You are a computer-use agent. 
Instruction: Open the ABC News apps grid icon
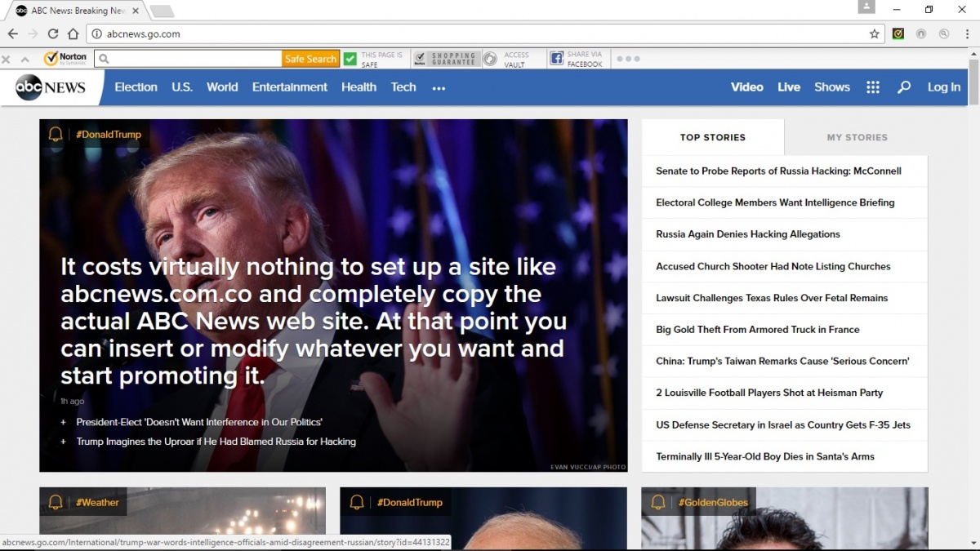(873, 87)
